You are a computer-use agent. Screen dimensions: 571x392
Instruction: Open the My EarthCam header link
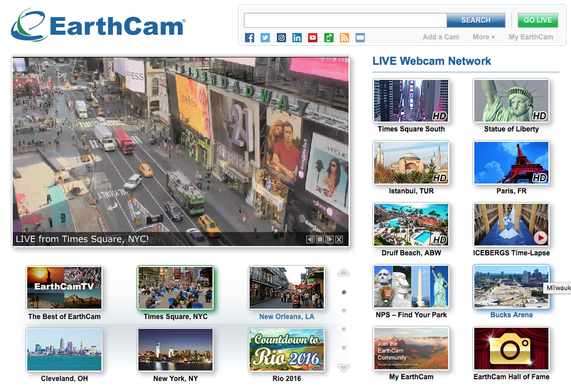pyautogui.click(x=530, y=37)
